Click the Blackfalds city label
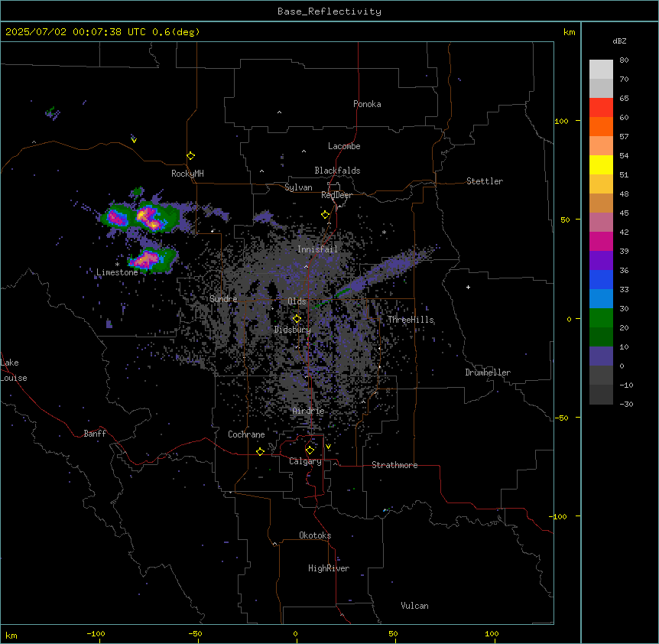Viewport: 659px width, 644px height. [337, 171]
